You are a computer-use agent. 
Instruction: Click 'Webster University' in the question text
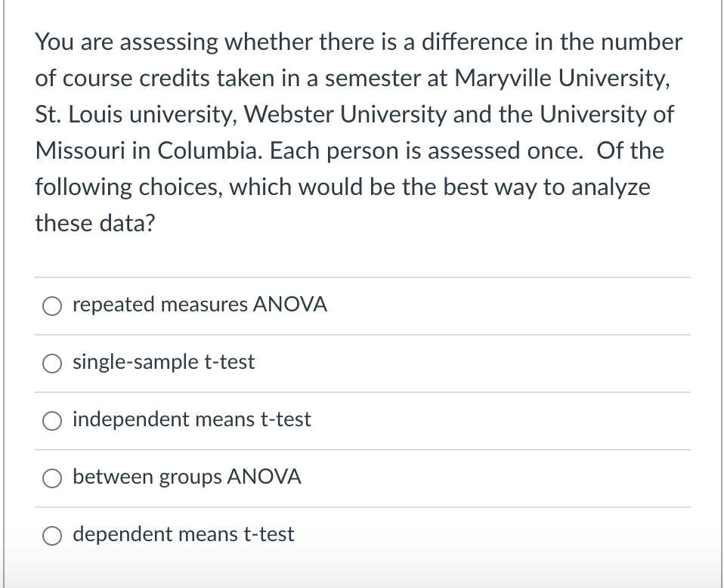click(x=340, y=114)
